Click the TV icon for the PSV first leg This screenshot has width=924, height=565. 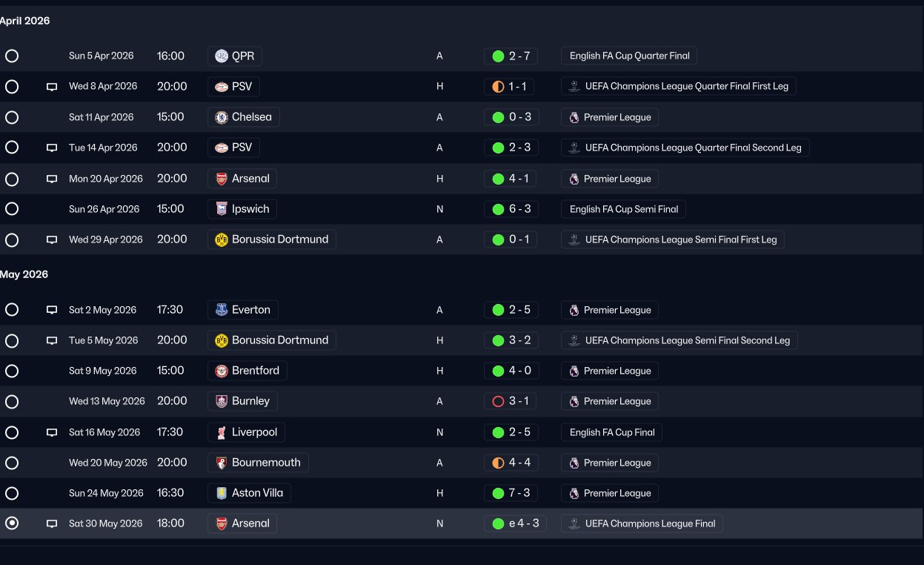[52, 87]
